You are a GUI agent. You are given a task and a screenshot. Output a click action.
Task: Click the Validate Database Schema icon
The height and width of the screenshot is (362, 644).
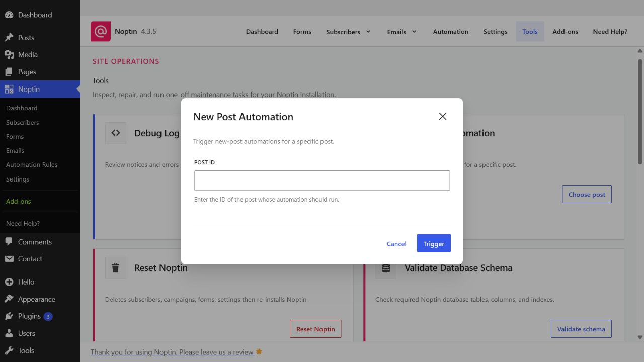386,268
